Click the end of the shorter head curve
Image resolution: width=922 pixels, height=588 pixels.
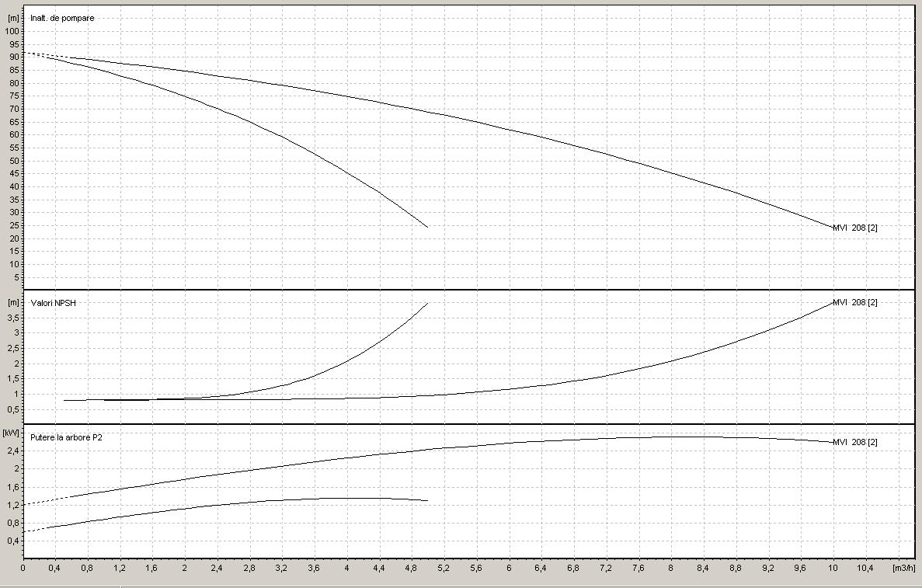coord(427,227)
